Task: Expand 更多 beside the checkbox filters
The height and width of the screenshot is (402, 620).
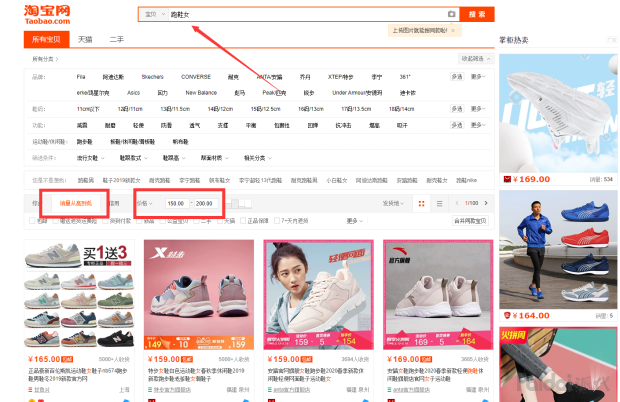Action: click(x=355, y=221)
